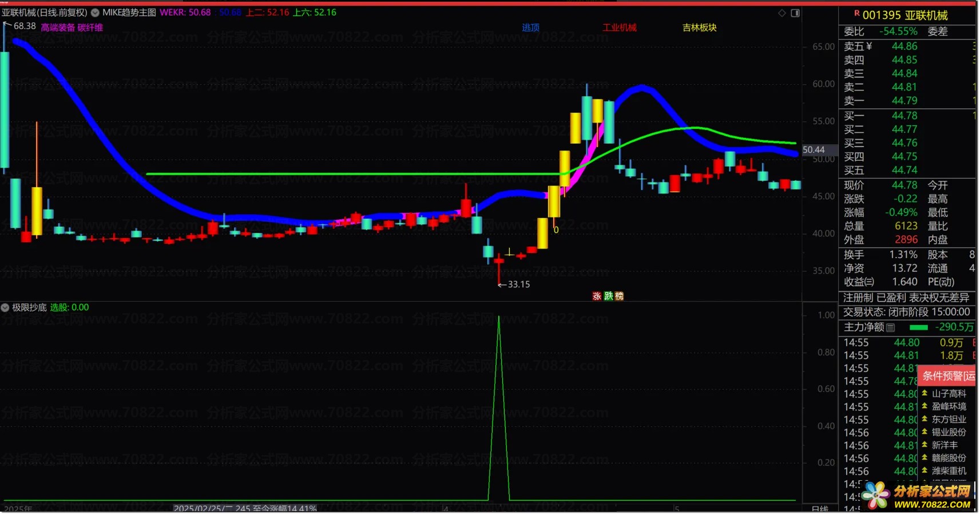The image size is (980, 514).
Task: Click the 卖五 price 44.86
Action: [x=904, y=46]
